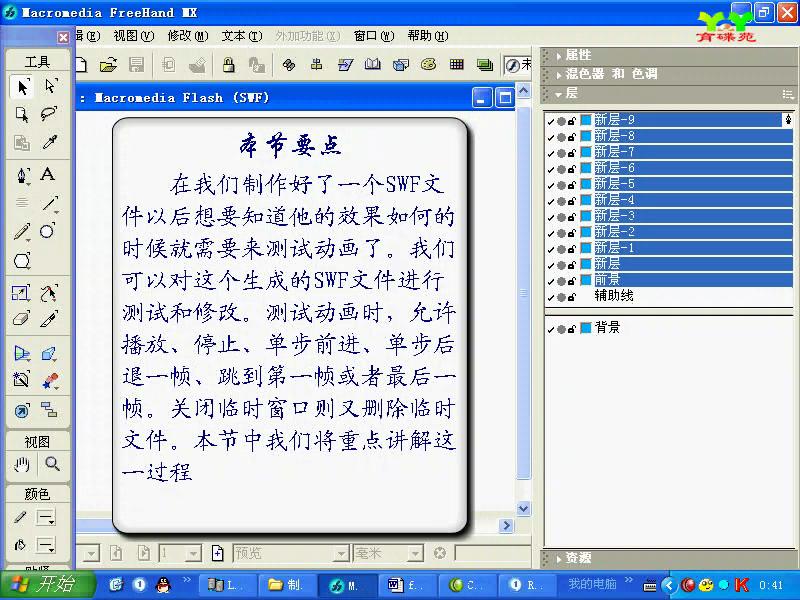Select the Eyedropper tool

[x=49, y=142]
